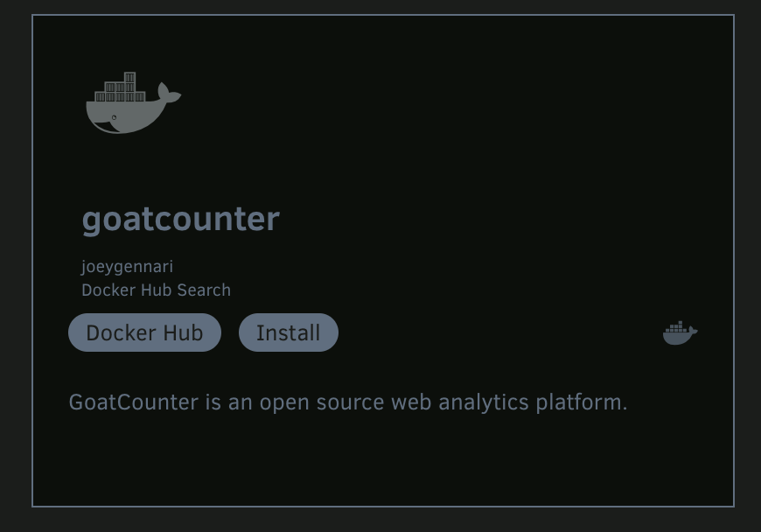Click the word 'GoatCounter' in the description
This screenshot has height=532, width=761.
click(x=134, y=402)
